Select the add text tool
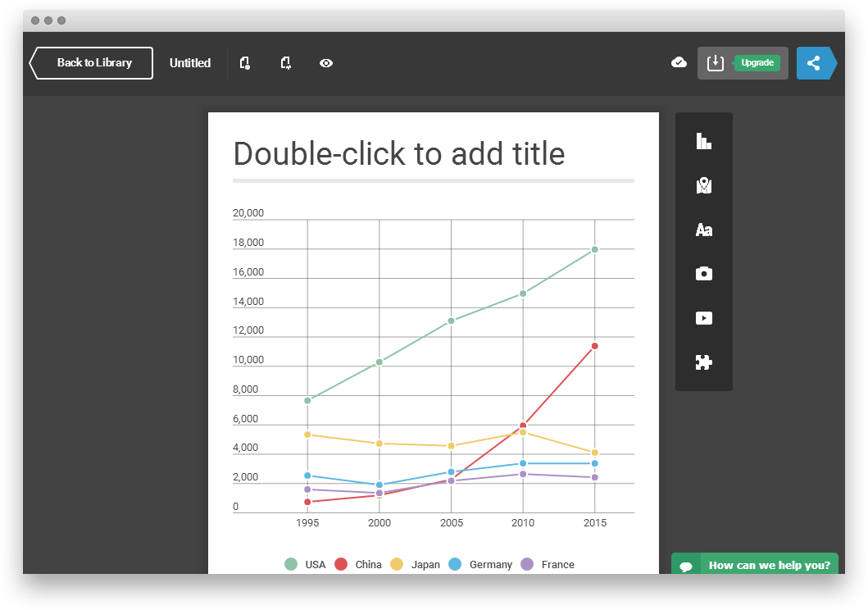 pos(703,230)
